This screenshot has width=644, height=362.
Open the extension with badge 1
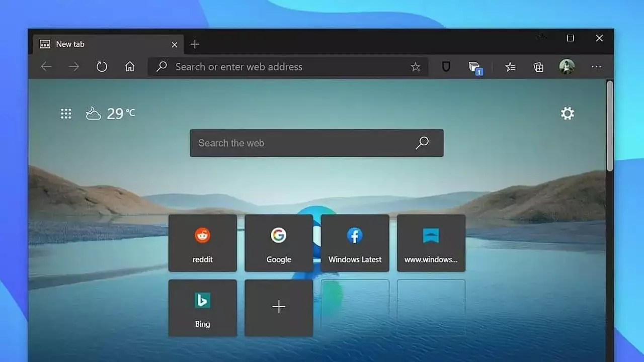(x=474, y=68)
